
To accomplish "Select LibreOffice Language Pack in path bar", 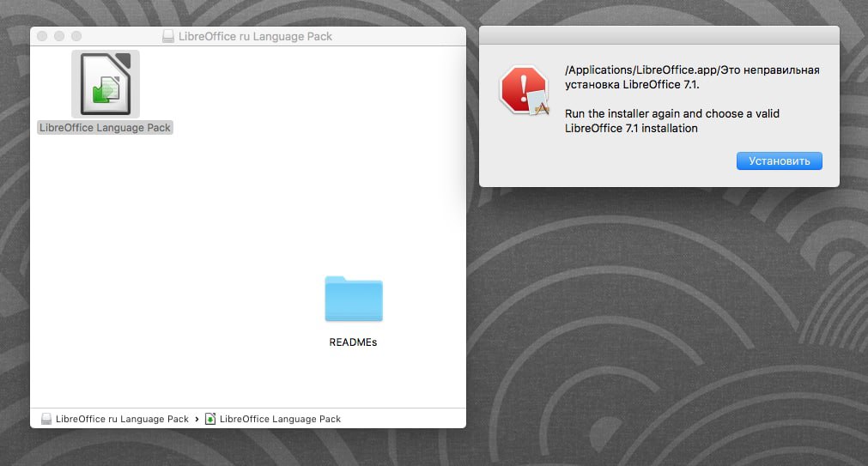I will pyautogui.click(x=280, y=419).
